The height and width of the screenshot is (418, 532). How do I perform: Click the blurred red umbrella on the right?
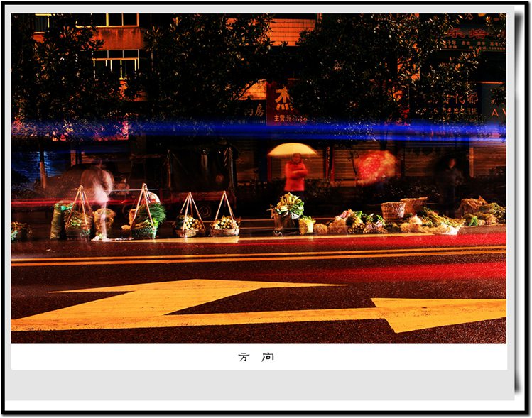click(x=375, y=166)
